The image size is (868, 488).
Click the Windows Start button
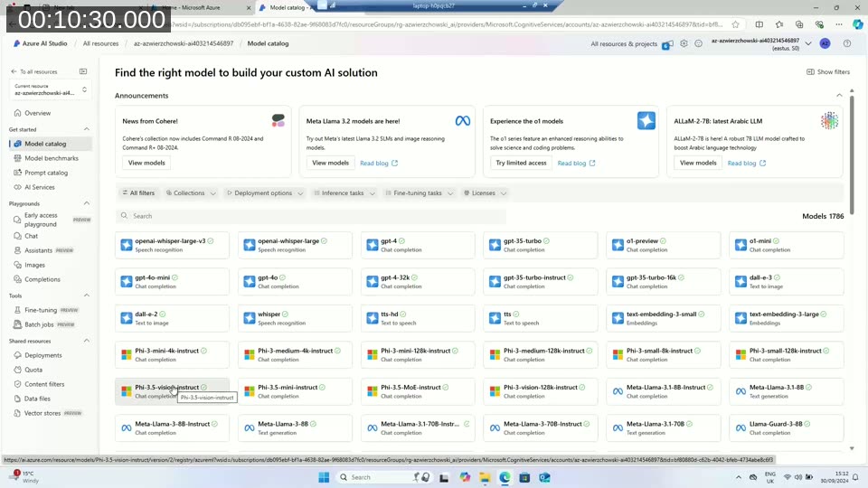[x=324, y=477]
